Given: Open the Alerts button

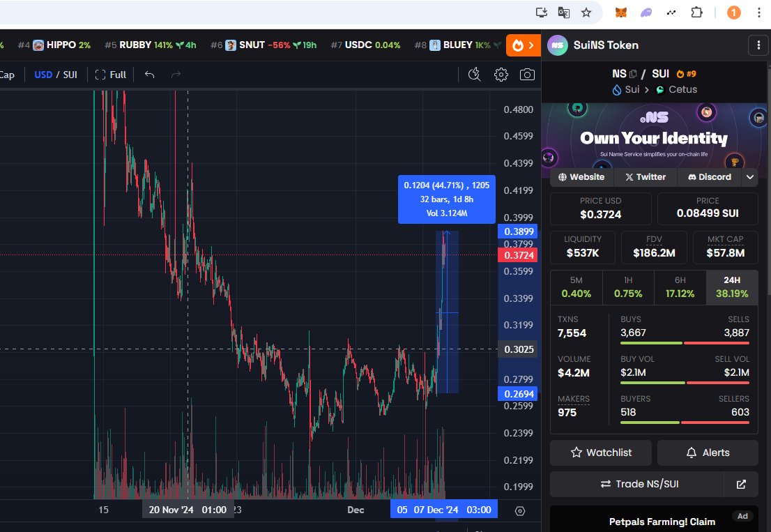Looking at the screenshot, I should coord(708,453).
